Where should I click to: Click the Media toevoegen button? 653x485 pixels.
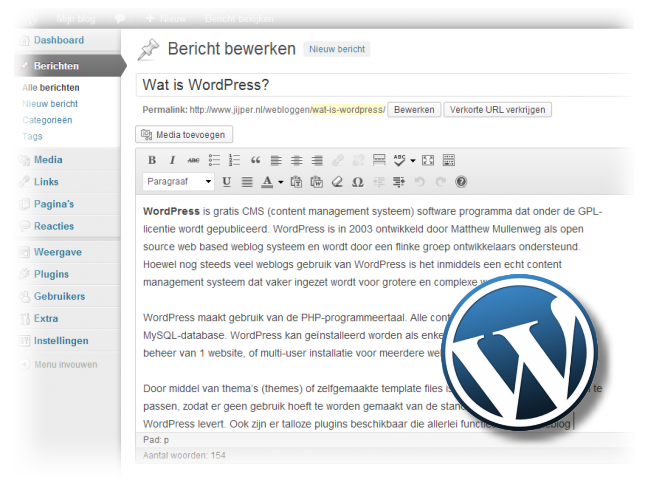[x=184, y=134]
